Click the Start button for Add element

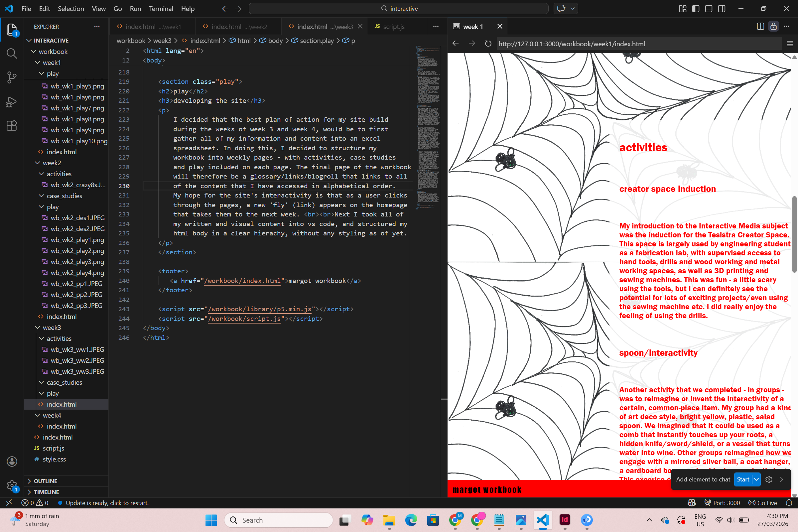click(742, 479)
